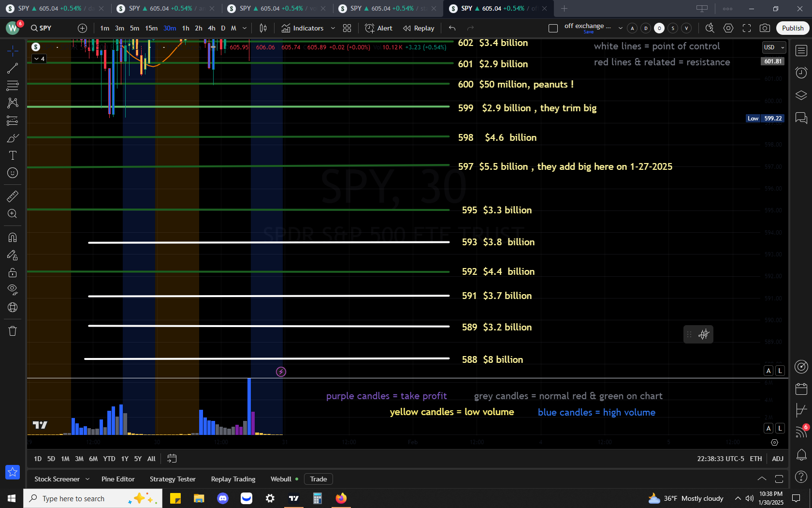Open the SPY symbol search box
812x508 pixels.
click(42, 28)
